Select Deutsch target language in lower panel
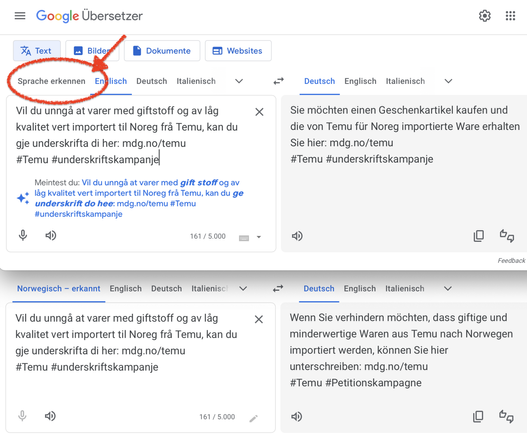This screenshot has width=527, height=437. (319, 288)
